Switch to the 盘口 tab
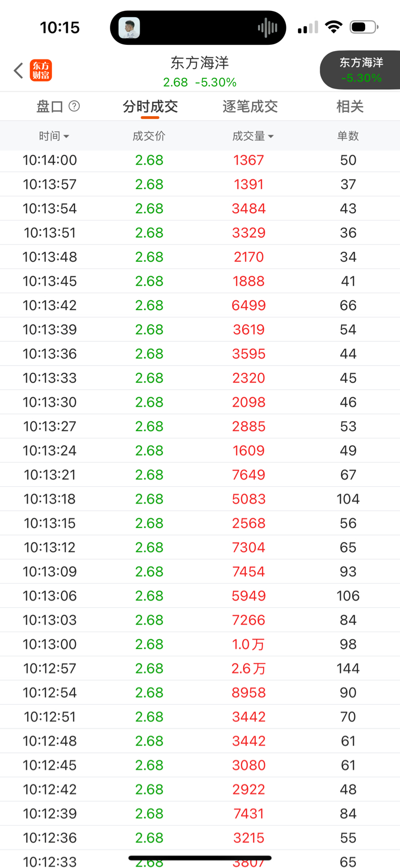Viewport: 400px width, 868px height. click(50, 106)
